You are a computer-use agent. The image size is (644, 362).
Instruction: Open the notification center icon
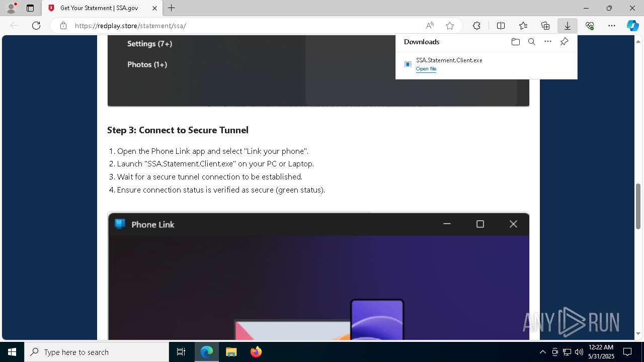tap(628, 352)
